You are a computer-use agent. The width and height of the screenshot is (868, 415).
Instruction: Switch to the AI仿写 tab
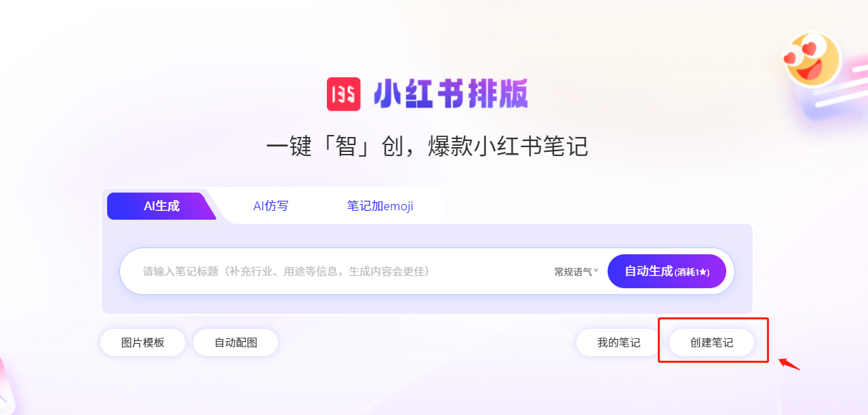coord(271,206)
